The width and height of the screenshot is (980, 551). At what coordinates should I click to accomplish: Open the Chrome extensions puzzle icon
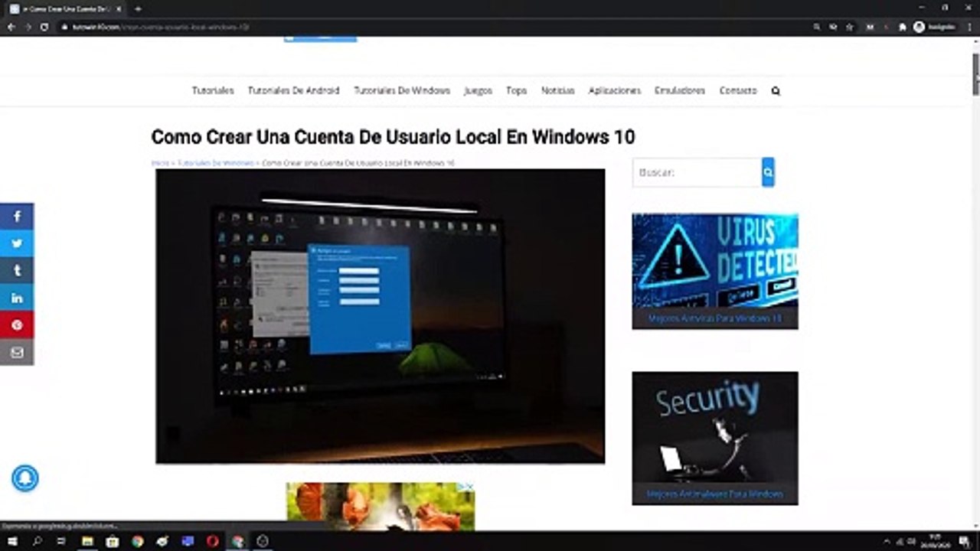903,27
